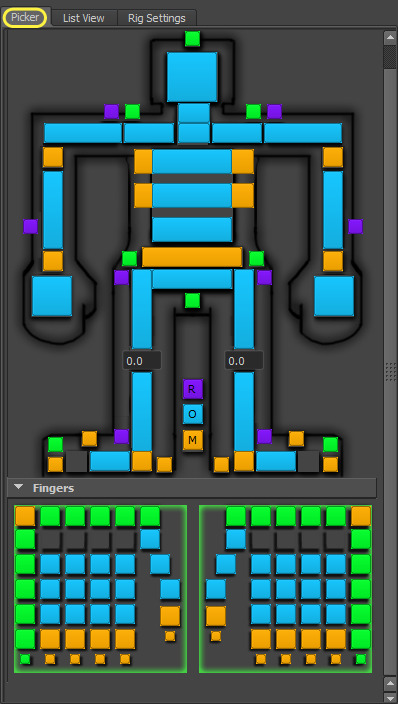Click the green square beside the left shoulder
This screenshot has width=398, height=704.
(133, 111)
